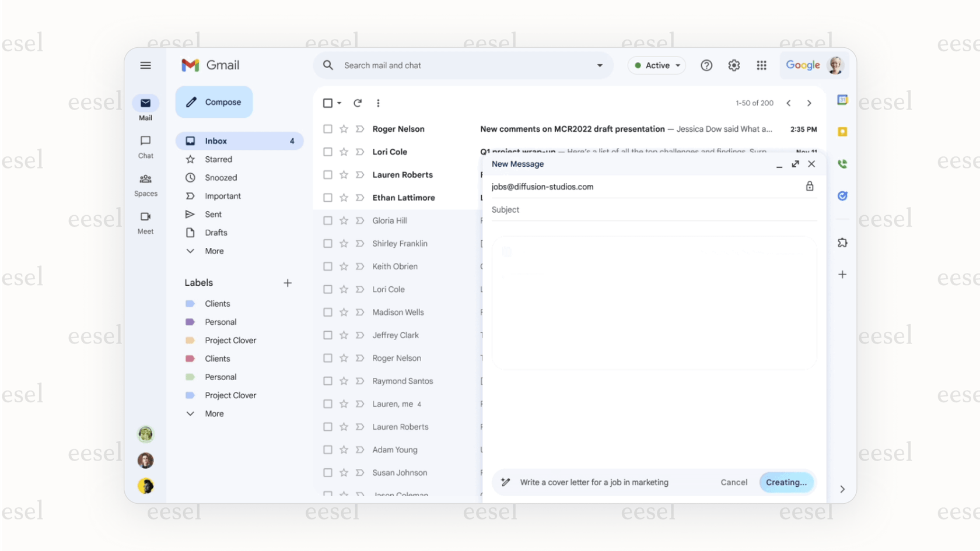The height and width of the screenshot is (551, 980).
Task: Check the select-all checkbox above the inbox
Action: click(x=327, y=103)
